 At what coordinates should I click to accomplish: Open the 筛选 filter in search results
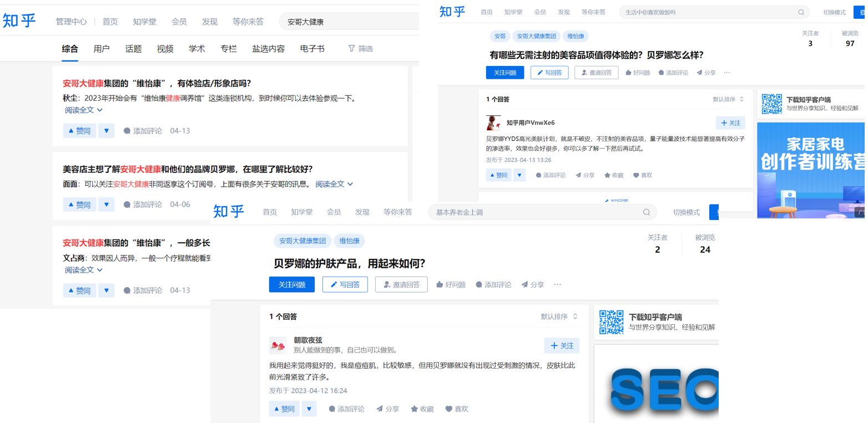[360, 49]
